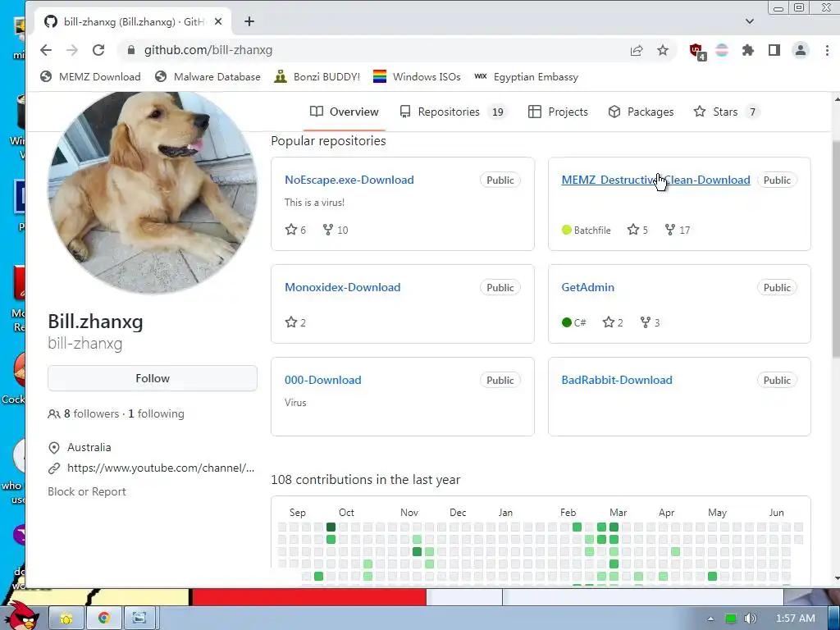Image resolution: width=840 pixels, height=630 pixels.
Task: View the site lock icon in address bar
Action: point(130,50)
